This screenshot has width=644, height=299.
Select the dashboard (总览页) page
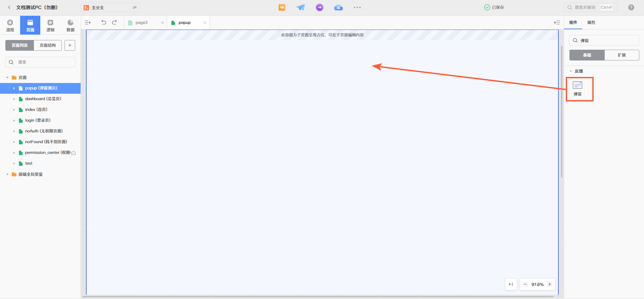[40, 99]
